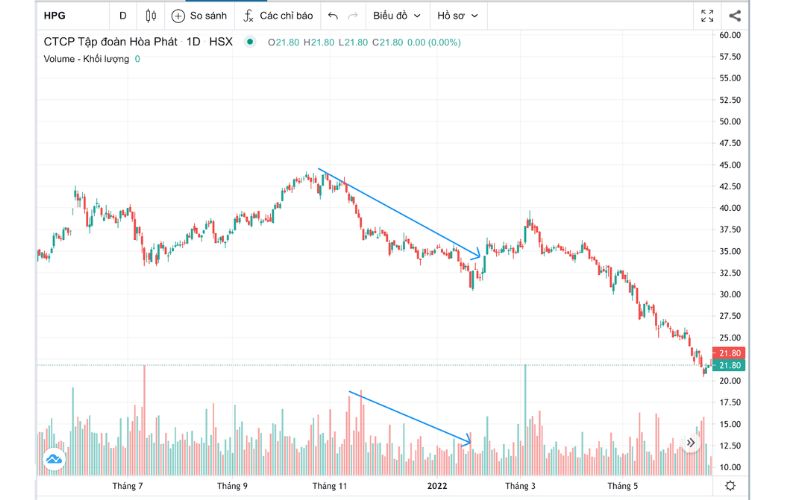Click the red 21.80 price label
Screen dimensions: 800x500
point(730,354)
